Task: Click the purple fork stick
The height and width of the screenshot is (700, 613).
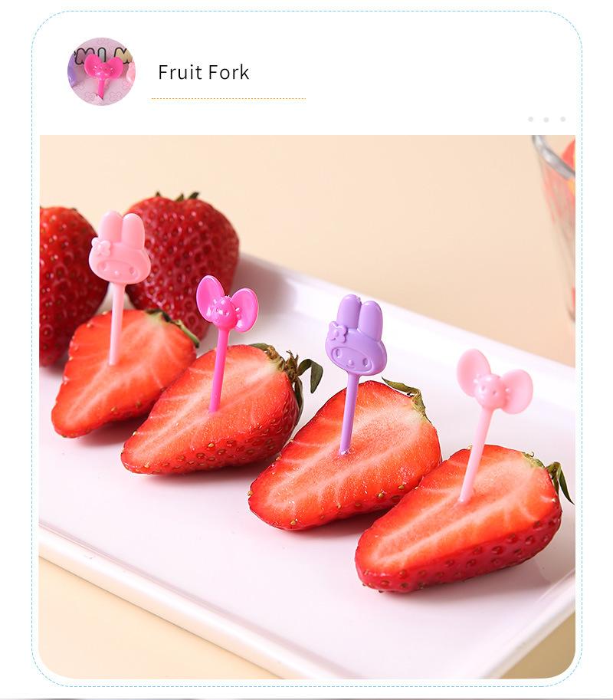Action: (348, 414)
